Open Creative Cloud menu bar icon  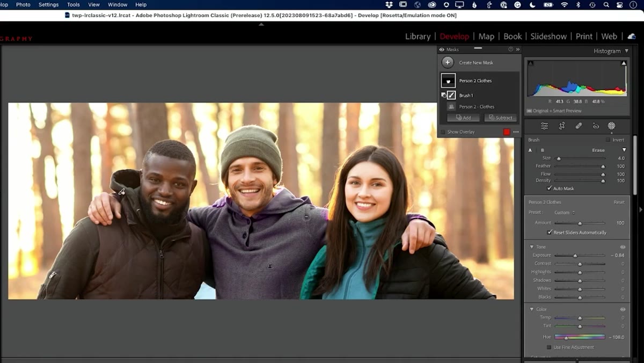coord(431,5)
